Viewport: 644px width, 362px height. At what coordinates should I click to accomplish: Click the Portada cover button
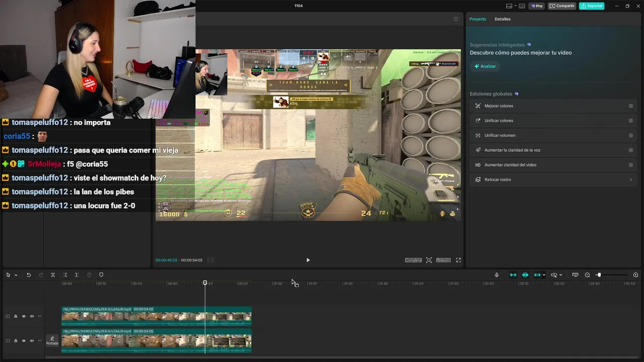[52, 340]
